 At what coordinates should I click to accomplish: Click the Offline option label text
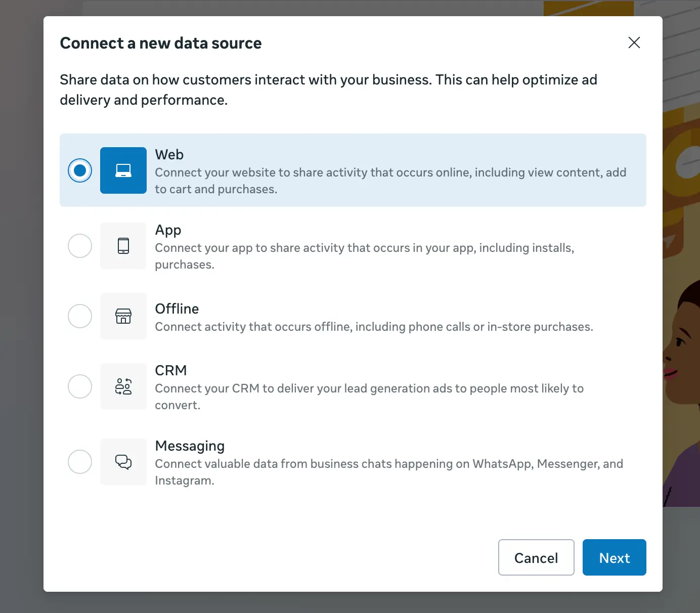[177, 309]
